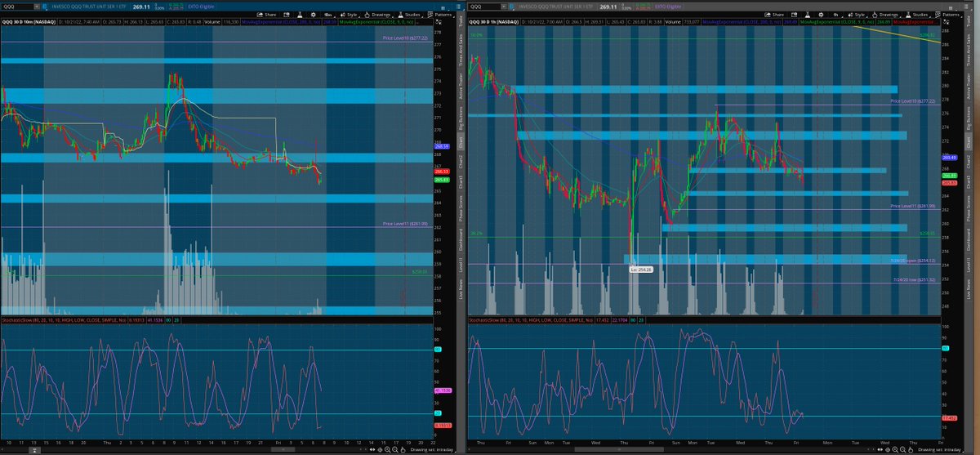Open chart settings gear in left chart
This screenshot has height=455, width=980.
[313, 15]
